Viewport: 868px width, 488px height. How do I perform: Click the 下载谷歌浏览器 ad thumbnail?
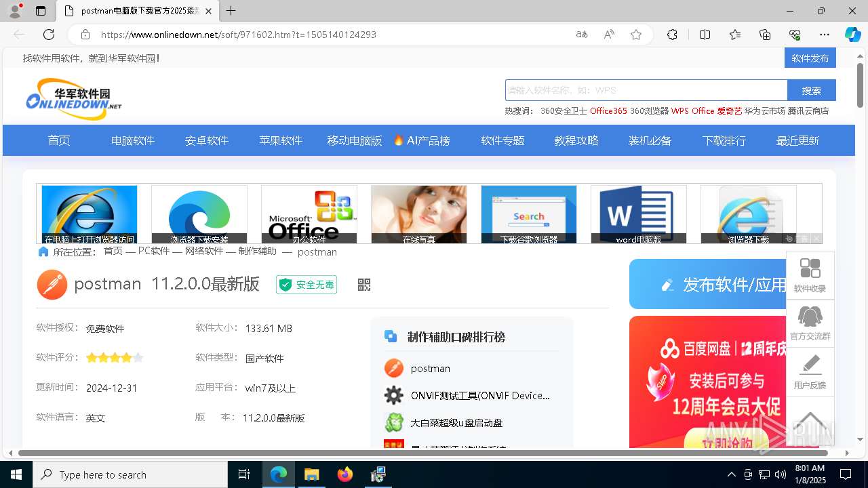(x=529, y=214)
